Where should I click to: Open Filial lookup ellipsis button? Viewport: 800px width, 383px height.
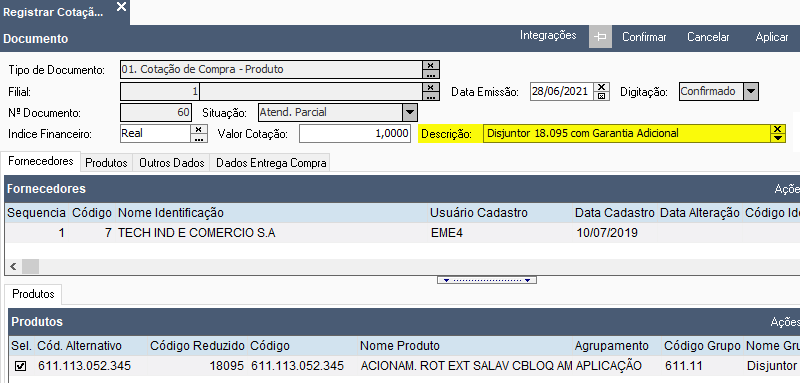(431, 96)
